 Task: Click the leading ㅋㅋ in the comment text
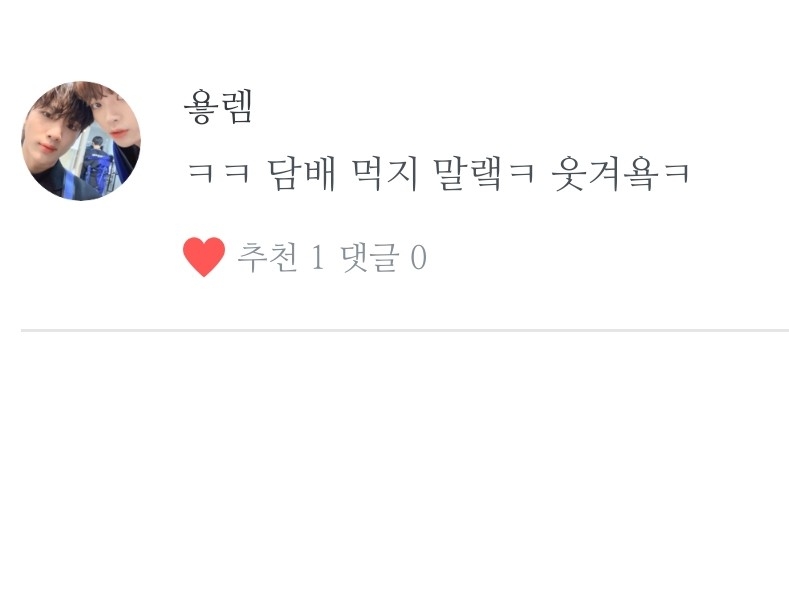coord(218,173)
